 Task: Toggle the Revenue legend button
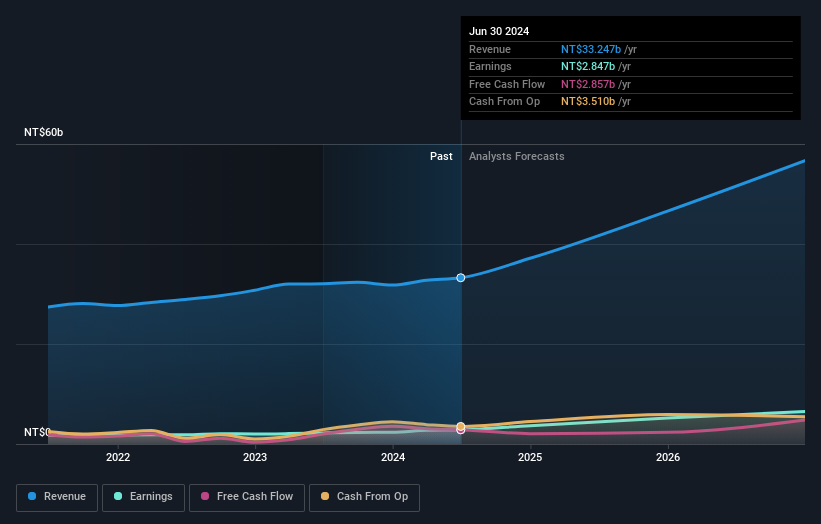(57, 497)
